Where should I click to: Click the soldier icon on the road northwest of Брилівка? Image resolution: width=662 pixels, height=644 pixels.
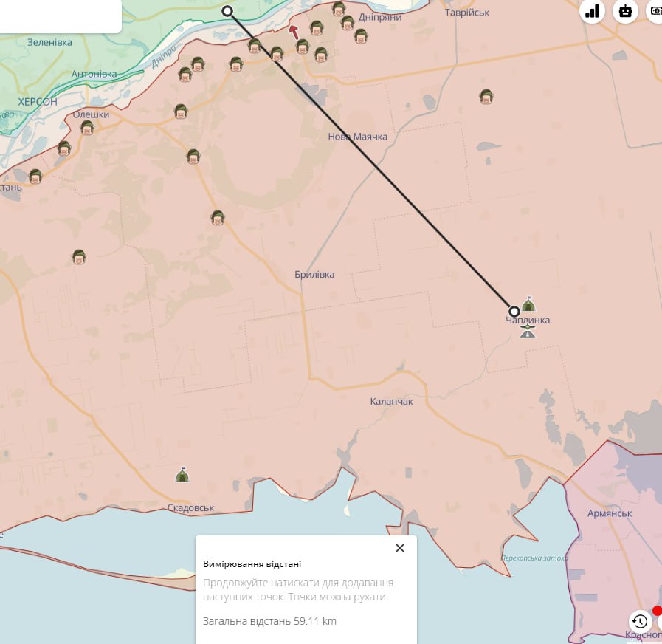tap(218, 218)
